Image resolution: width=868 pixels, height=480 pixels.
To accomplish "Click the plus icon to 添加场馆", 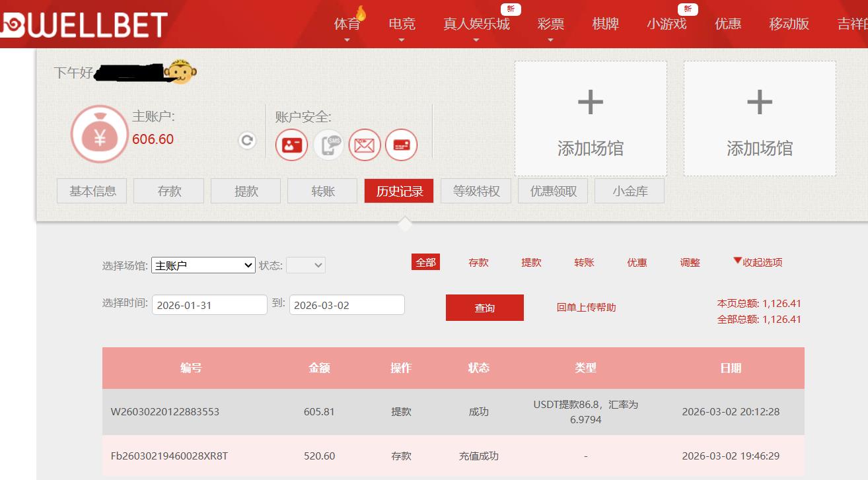I will (x=590, y=104).
